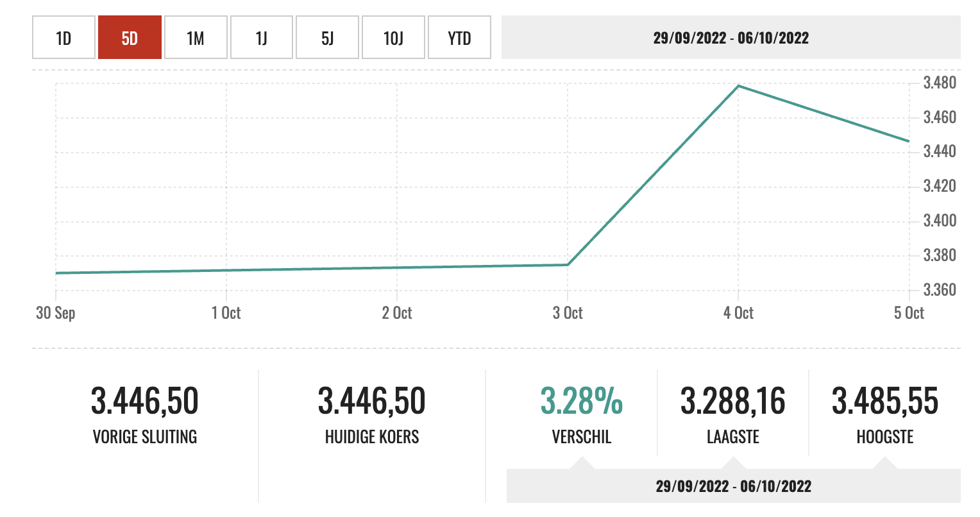Switch to the 5J range tab

tap(327, 38)
